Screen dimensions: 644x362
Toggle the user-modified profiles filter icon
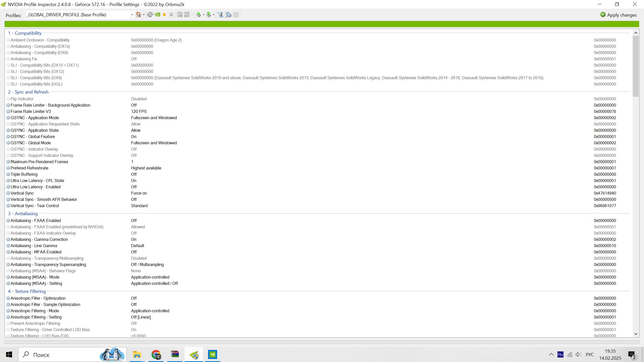coord(220,15)
